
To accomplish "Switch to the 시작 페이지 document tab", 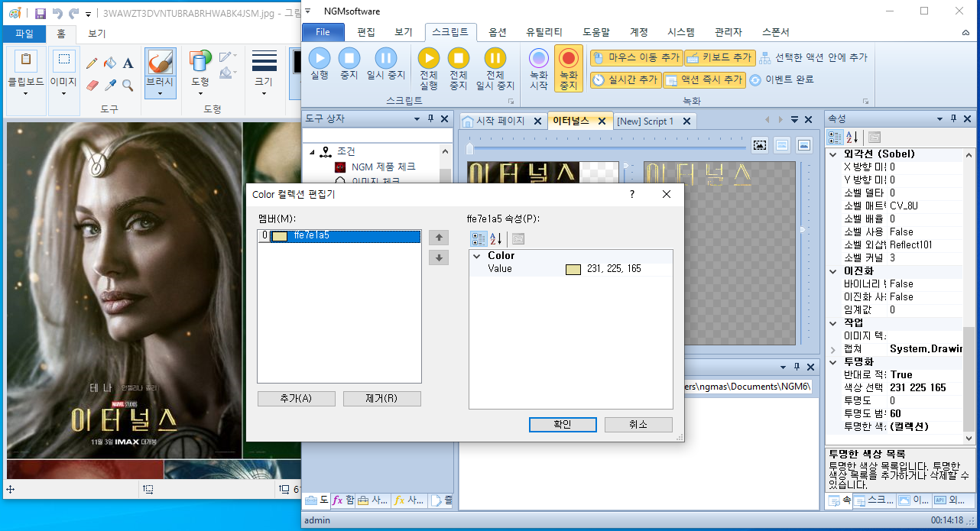I will coord(501,121).
